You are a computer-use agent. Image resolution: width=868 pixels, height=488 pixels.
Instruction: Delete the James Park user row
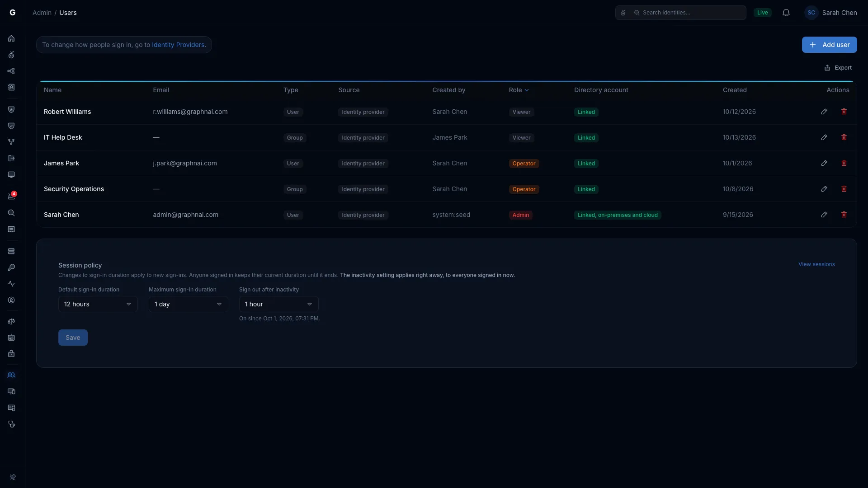[844, 163]
